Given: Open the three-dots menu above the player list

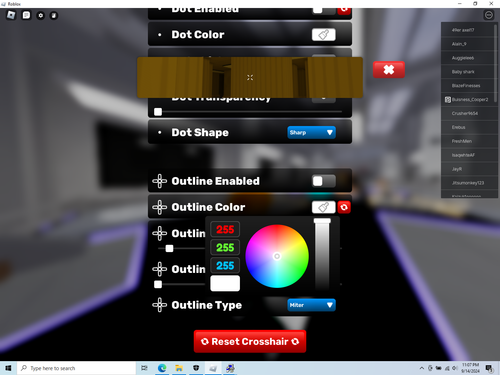Looking at the screenshot, I should pyautogui.click(x=489, y=15).
